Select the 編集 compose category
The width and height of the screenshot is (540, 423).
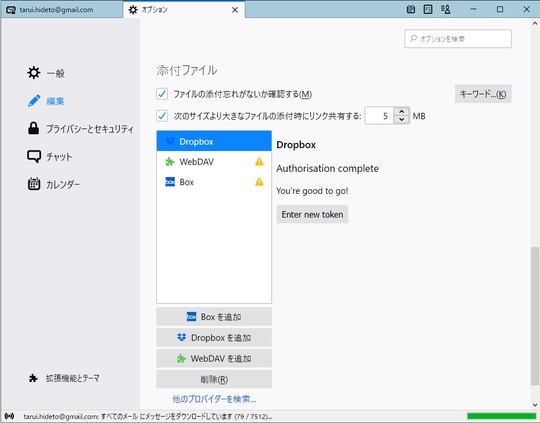tap(46, 101)
